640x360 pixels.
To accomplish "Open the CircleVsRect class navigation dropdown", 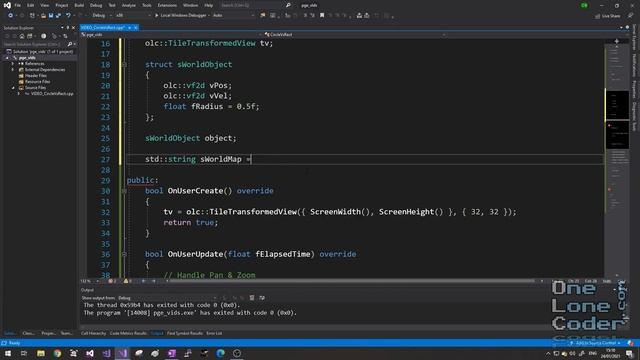I will (354, 35).
